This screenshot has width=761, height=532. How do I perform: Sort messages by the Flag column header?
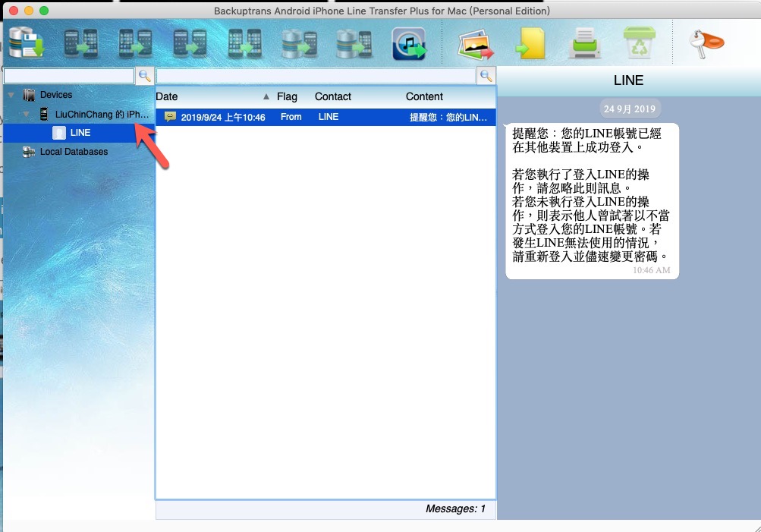[x=287, y=96]
